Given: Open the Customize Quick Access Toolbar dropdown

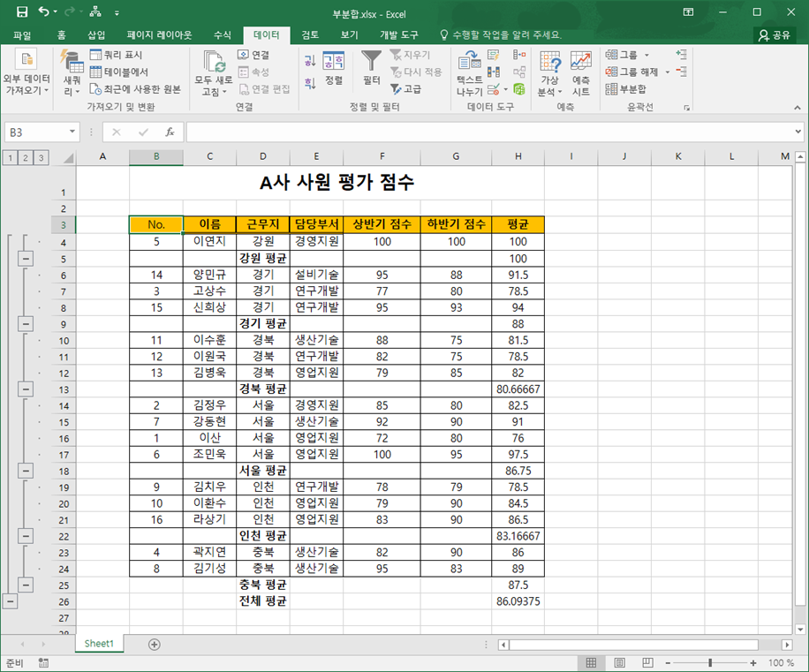Looking at the screenshot, I should point(117,13).
